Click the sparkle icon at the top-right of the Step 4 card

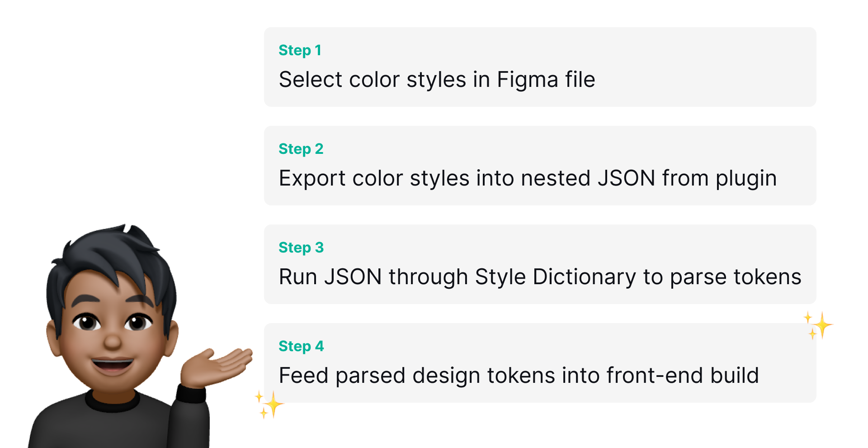coord(819,325)
